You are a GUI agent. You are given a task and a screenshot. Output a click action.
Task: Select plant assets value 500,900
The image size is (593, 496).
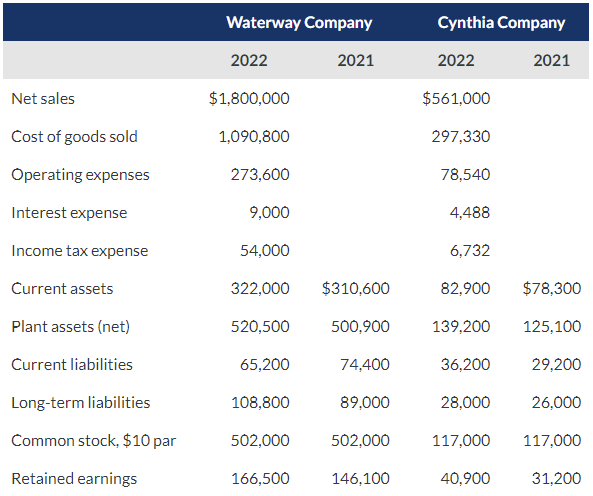pos(360,327)
